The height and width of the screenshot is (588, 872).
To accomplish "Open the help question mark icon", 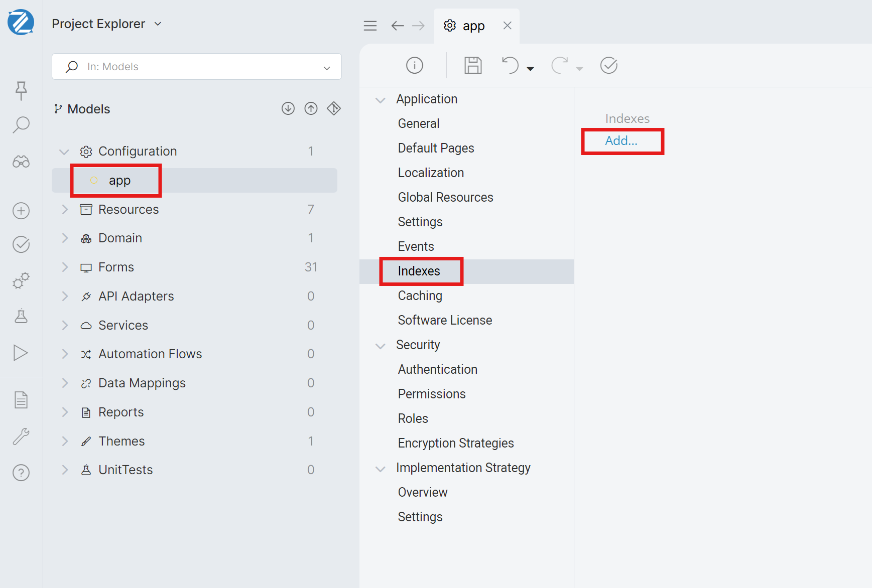I will pos(21,473).
